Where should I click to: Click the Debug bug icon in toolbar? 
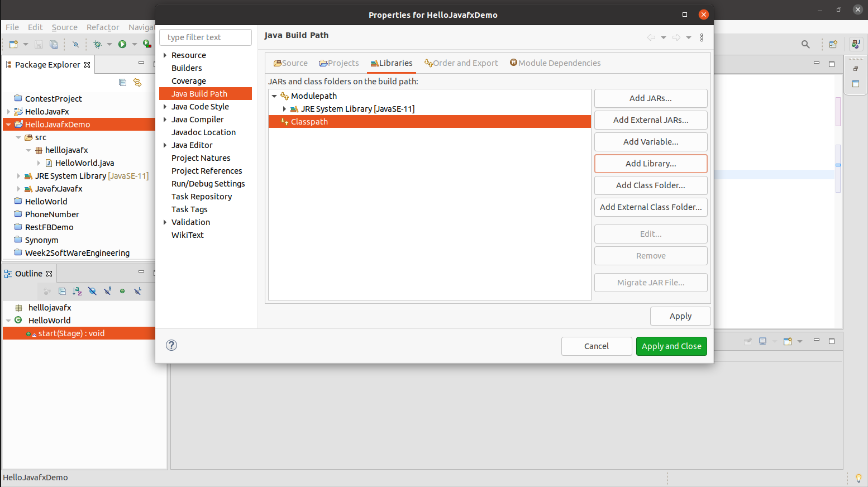click(97, 44)
